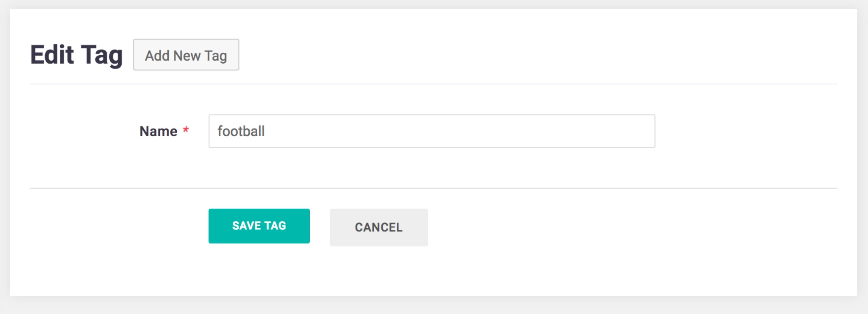Click the asterisk beside the Name label

(186, 130)
